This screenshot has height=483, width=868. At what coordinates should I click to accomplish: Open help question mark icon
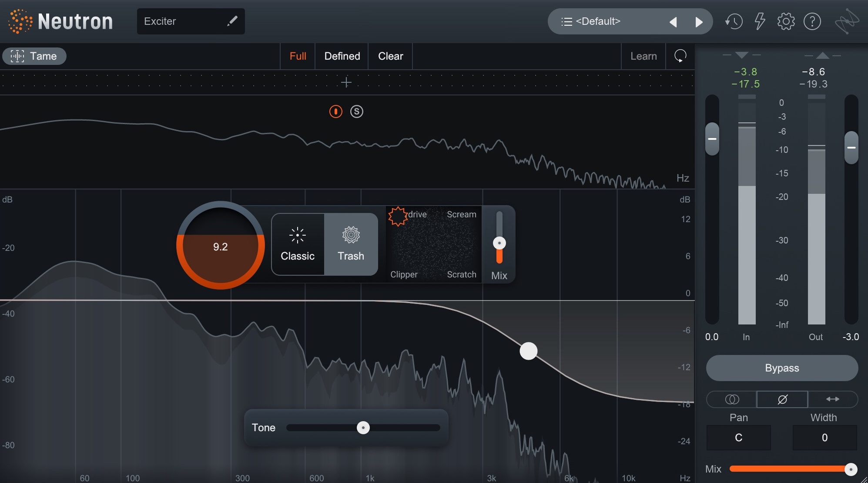click(x=812, y=21)
